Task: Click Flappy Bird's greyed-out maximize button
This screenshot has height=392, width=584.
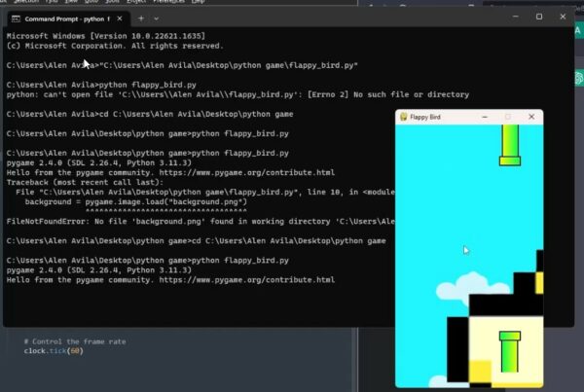Action: pyautogui.click(x=507, y=117)
